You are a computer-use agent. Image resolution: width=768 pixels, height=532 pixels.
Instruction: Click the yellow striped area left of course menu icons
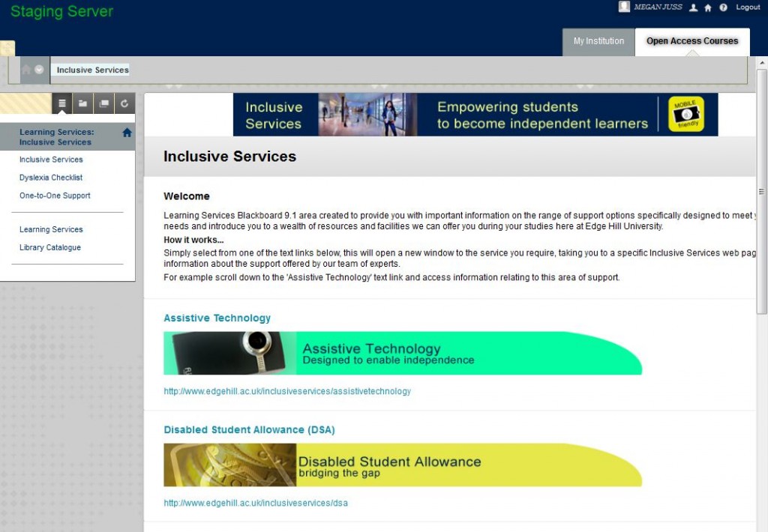[25, 103]
